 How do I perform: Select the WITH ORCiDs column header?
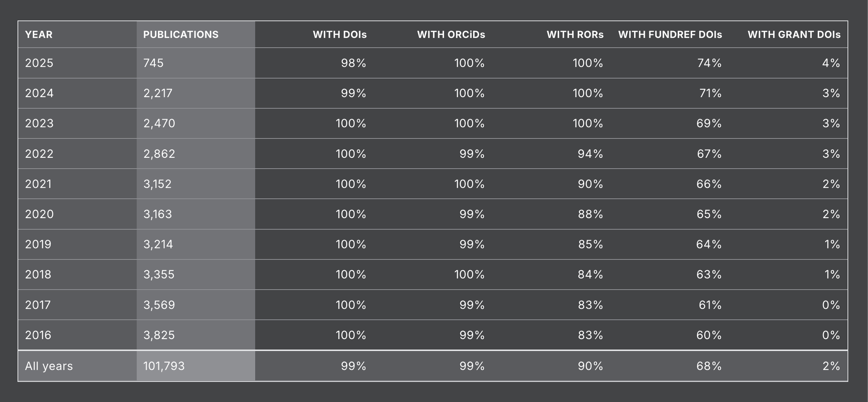coord(451,35)
